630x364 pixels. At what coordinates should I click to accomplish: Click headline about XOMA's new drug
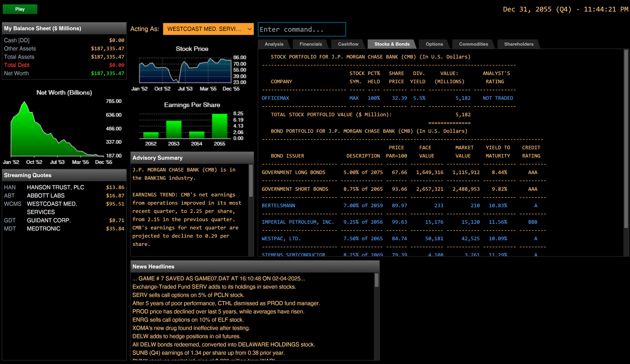pos(191,328)
